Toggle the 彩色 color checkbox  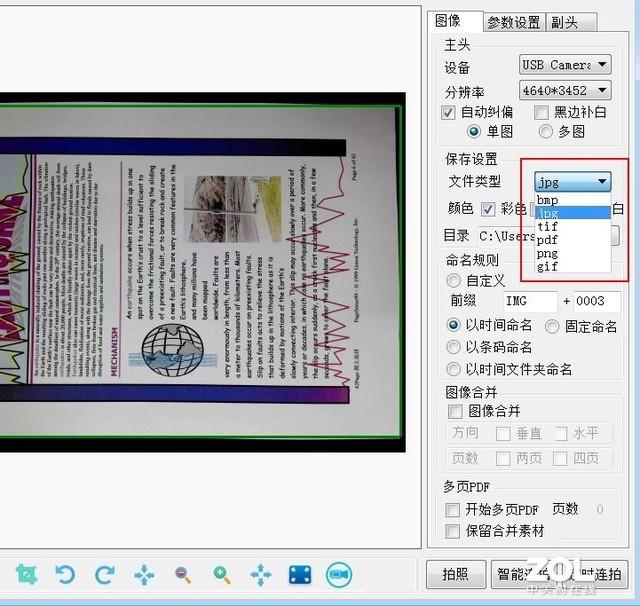point(488,209)
